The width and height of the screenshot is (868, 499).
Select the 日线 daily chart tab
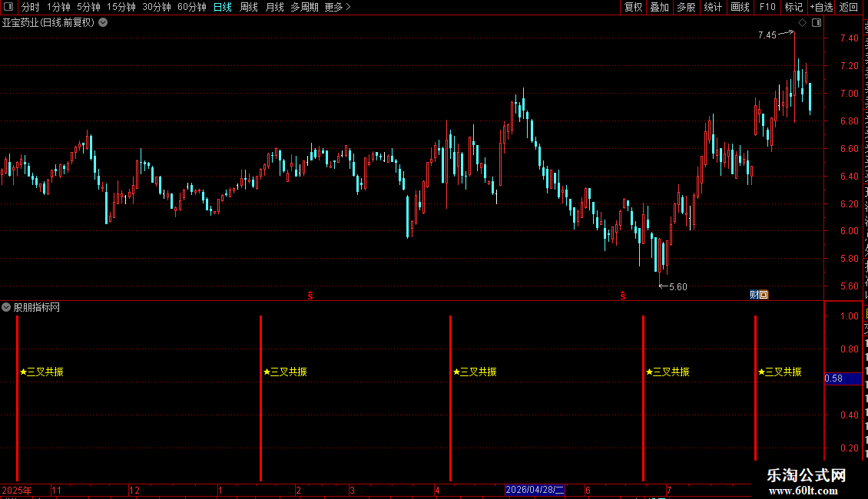point(223,7)
